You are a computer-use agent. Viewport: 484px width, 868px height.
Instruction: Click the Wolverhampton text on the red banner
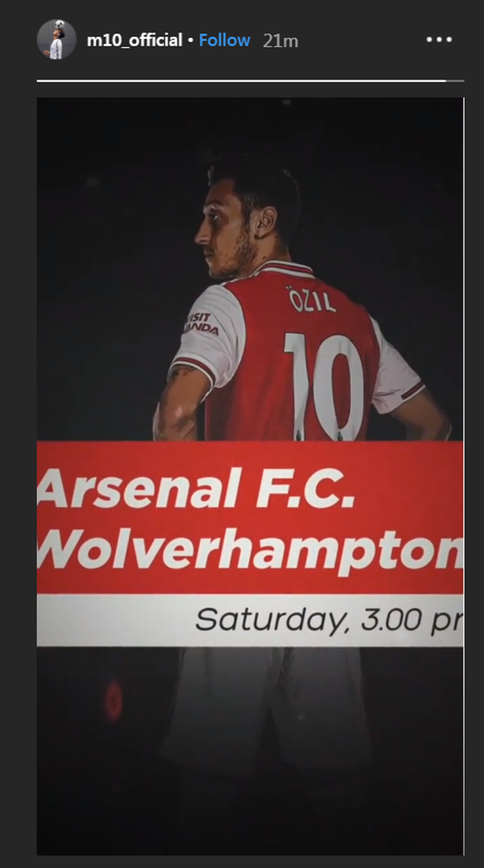click(x=250, y=551)
